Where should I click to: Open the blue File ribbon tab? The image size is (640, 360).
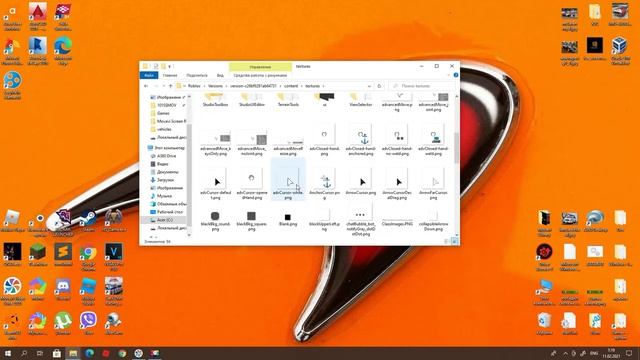[149, 76]
